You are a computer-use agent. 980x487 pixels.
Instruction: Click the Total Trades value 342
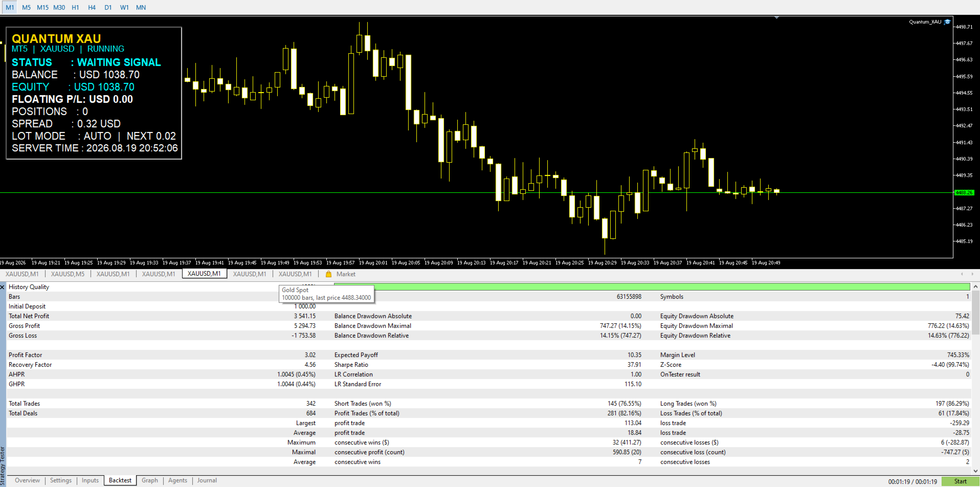(311, 404)
